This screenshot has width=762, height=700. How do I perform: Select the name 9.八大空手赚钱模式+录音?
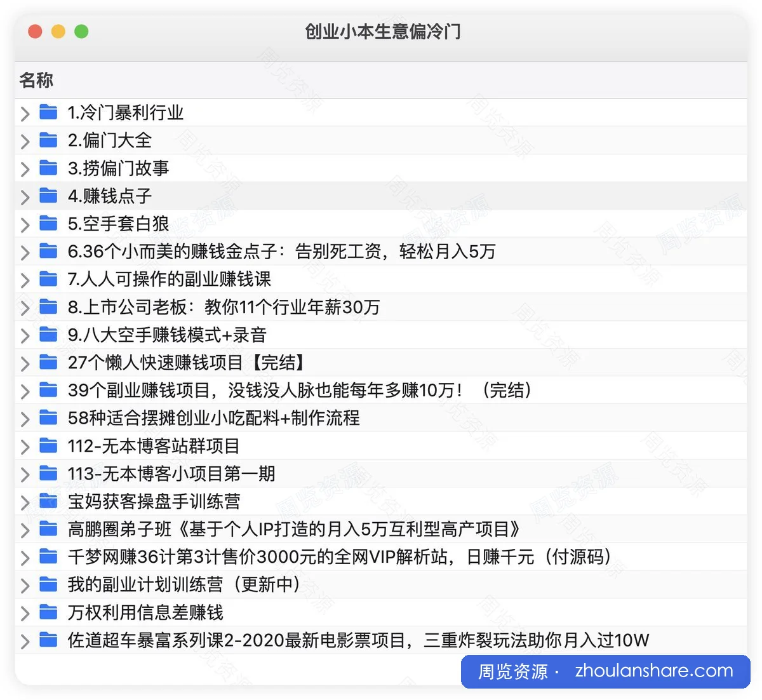(167, 335)
